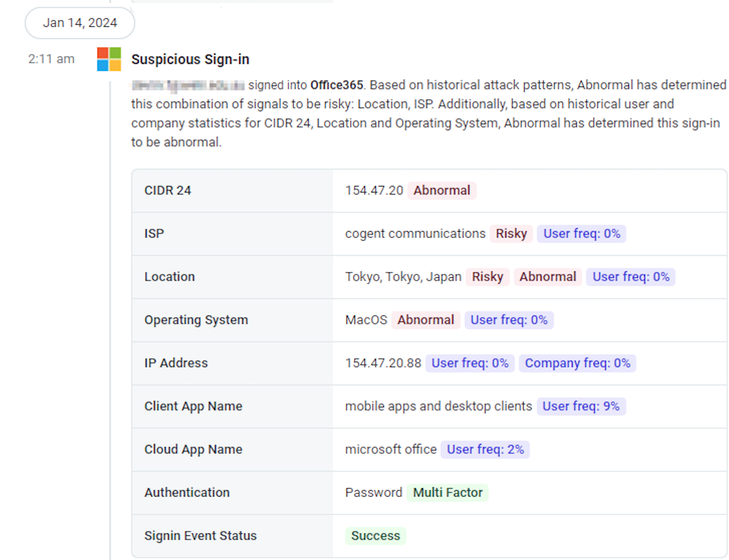Click the Success status badge

pos(376,536)
